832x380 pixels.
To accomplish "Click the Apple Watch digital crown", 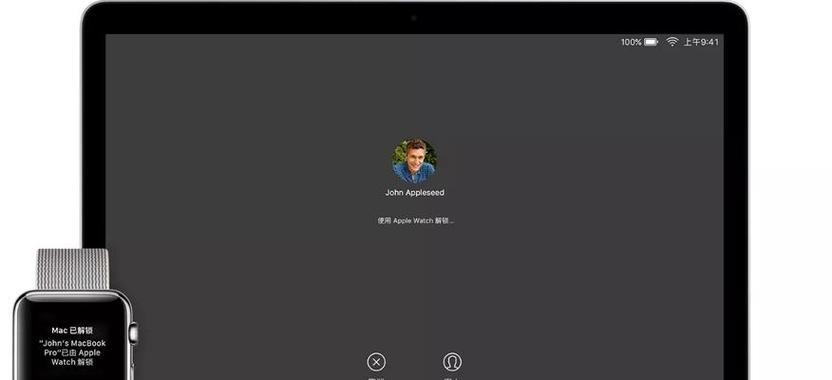I will [134, 333].
